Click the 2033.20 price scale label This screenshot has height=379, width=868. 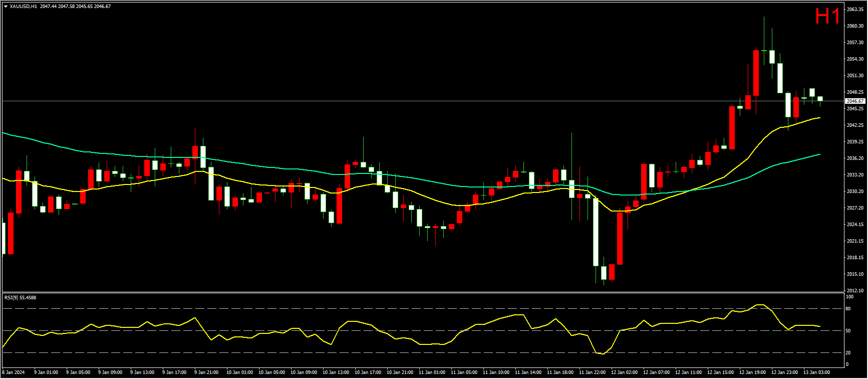tap(855, 175)
